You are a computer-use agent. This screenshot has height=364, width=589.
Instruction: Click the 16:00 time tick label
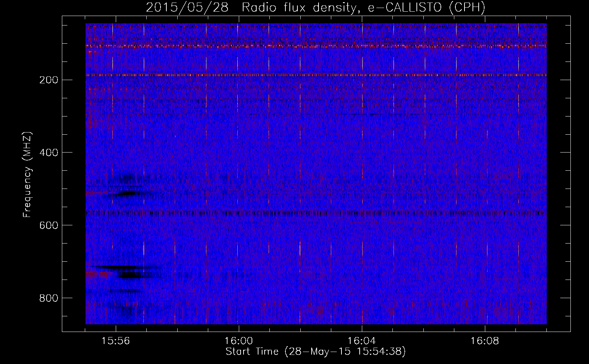pyautogui.click(x=238, y=341)
